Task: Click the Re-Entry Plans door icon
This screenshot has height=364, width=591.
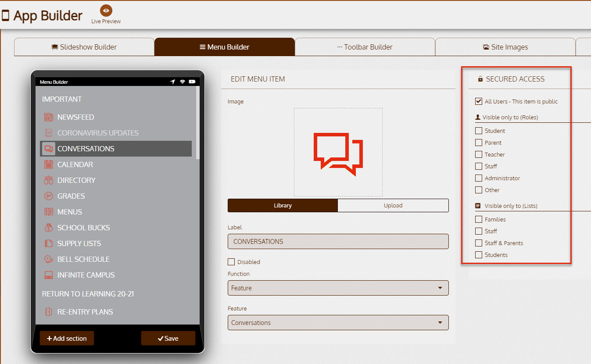Action: pyautogui.click(x=49, y=312)
